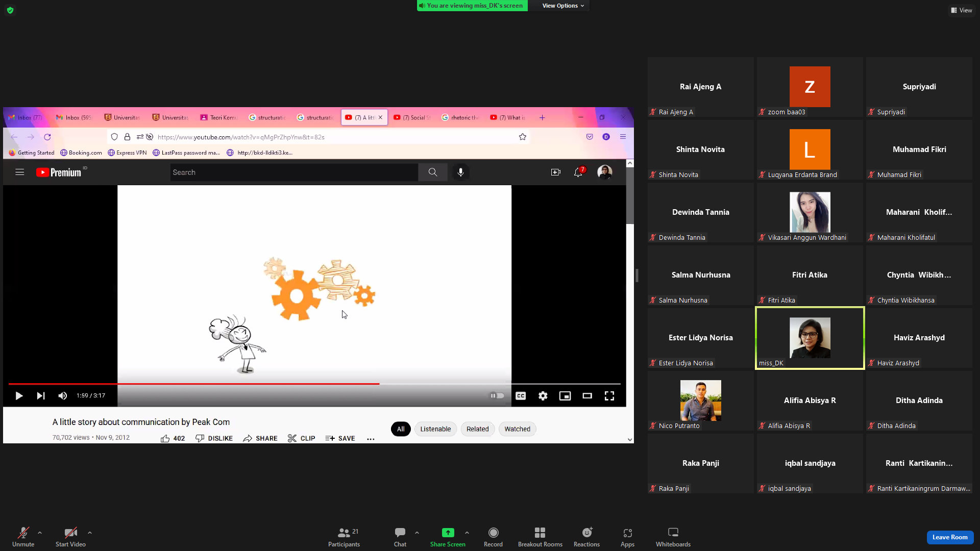Open the View Options dropdown
Image resolution: width=980 pixels, height=551 pixels.
562,6
